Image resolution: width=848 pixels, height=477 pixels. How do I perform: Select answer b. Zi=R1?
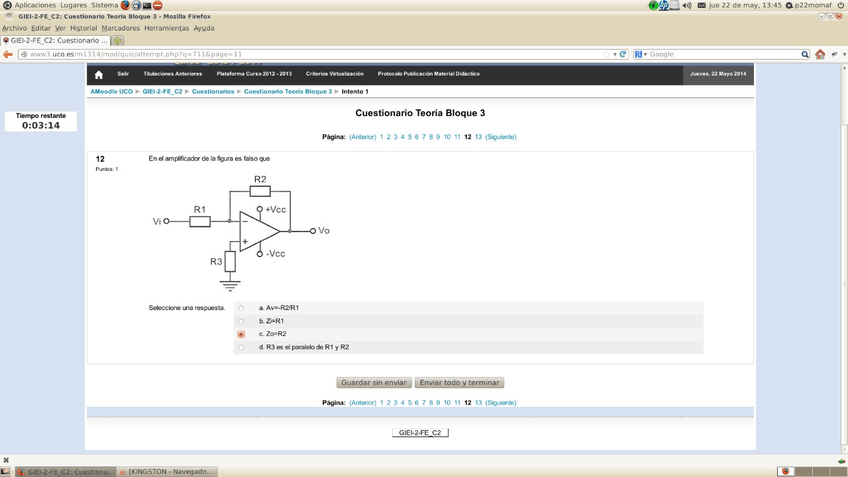coord(241,321)
